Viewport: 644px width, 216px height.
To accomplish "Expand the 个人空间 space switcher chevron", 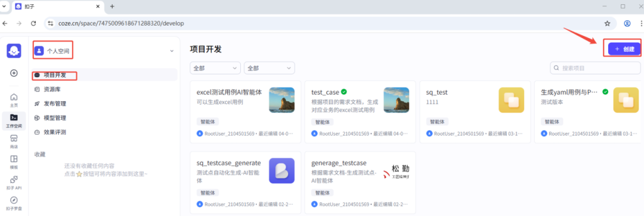I will coord(172,51).
